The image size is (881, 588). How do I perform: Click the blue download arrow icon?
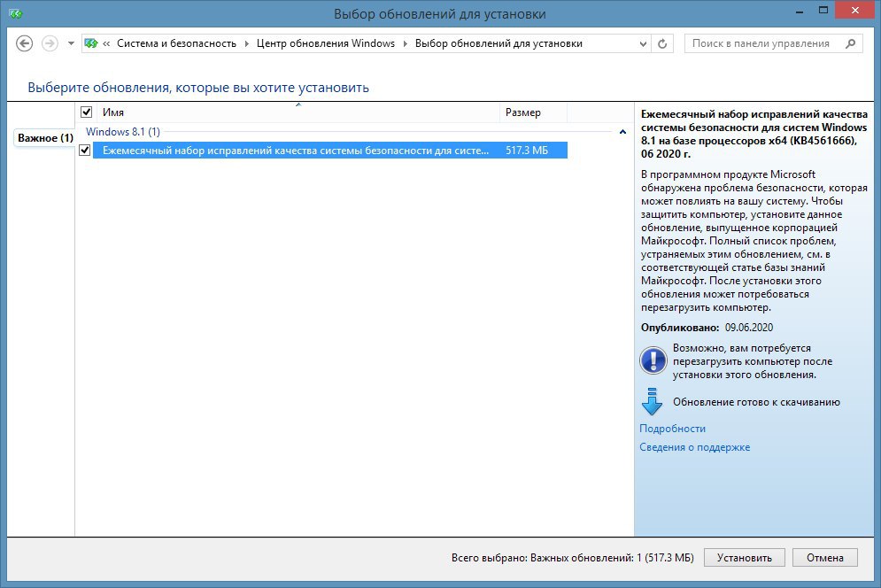pos(652,401)
